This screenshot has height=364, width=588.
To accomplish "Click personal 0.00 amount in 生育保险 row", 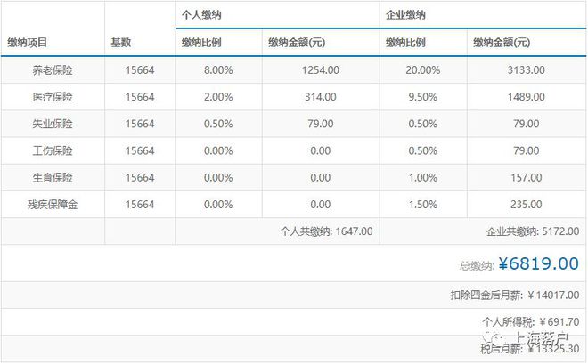I will [x=321, y=177].
